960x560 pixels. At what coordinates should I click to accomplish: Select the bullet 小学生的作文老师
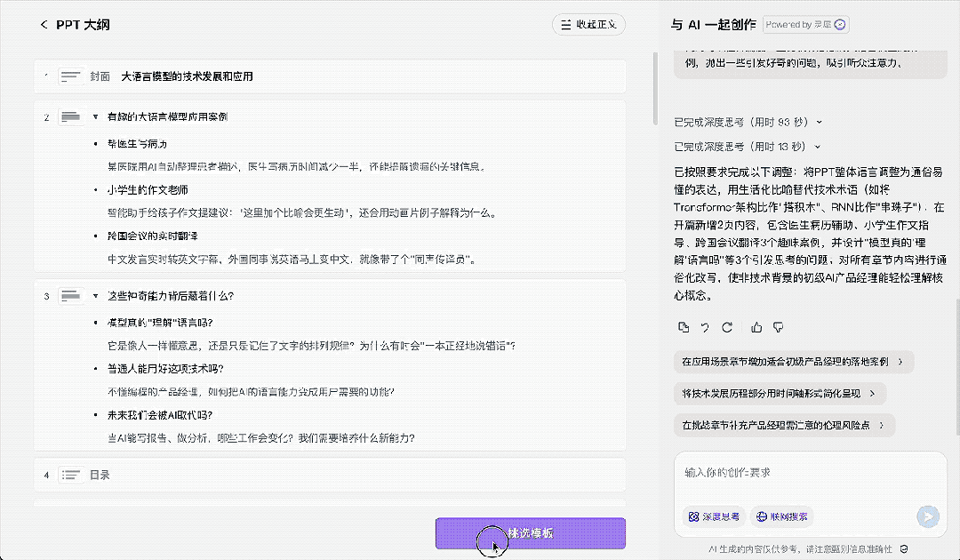point(148,190)
